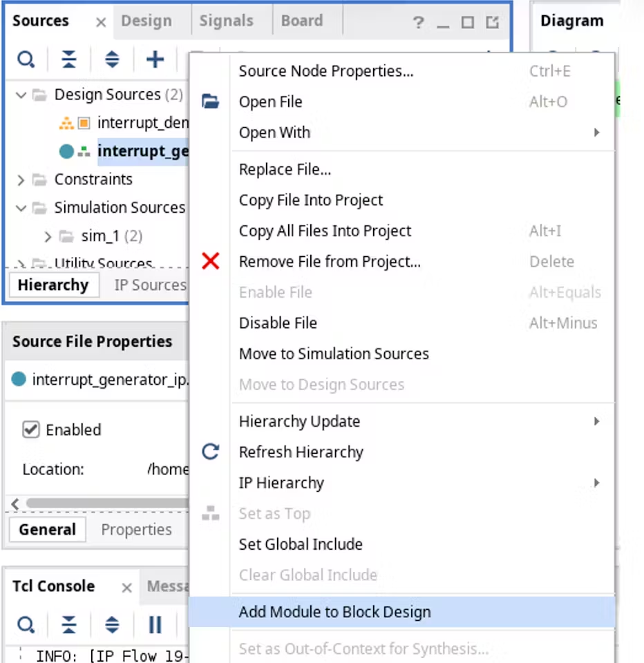Image resolution: width=644 pixels, height=663 pixels.
Task: Choose Remove File from Project menu entry
Action: coord(329,262)
